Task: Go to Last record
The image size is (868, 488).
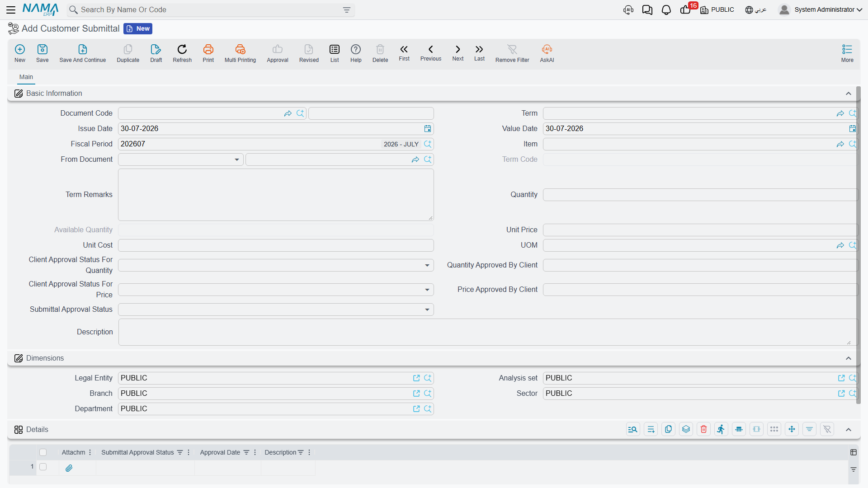Action: pyautogui.click(x=479, y=53)
